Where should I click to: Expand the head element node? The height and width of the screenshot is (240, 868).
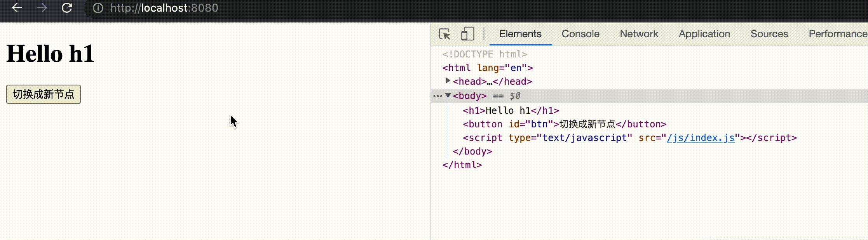click(x=448, y=81)
